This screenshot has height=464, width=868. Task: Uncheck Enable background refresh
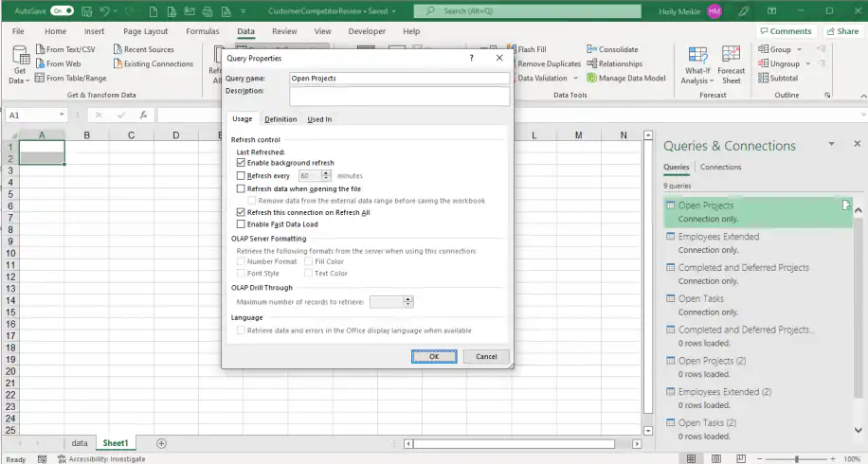241,163
